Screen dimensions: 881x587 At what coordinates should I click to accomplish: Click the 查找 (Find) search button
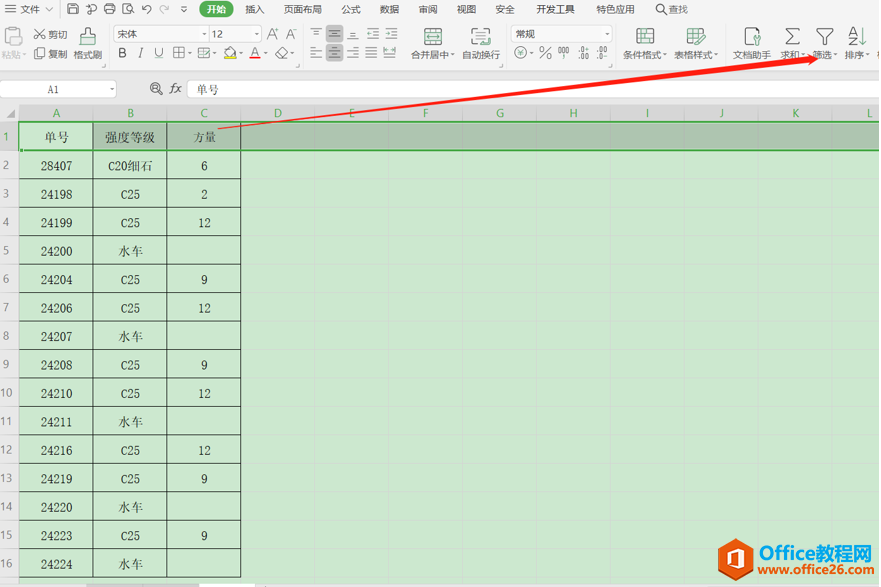tap(672, 9)
